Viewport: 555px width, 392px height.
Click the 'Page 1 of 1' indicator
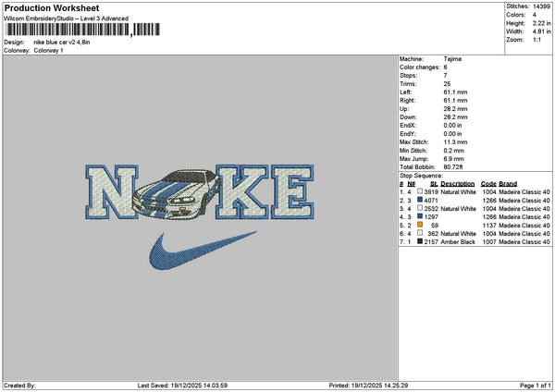pos(536,386)
